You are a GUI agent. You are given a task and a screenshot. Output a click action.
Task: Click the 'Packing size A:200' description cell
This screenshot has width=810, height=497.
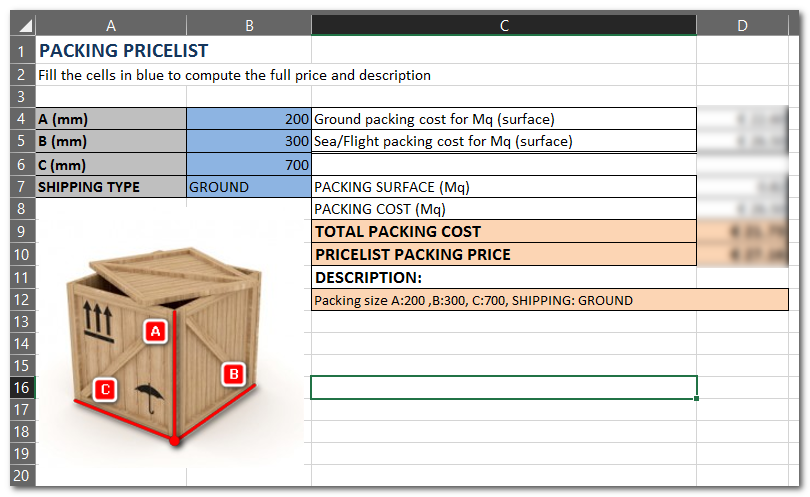tap(550, 300)
